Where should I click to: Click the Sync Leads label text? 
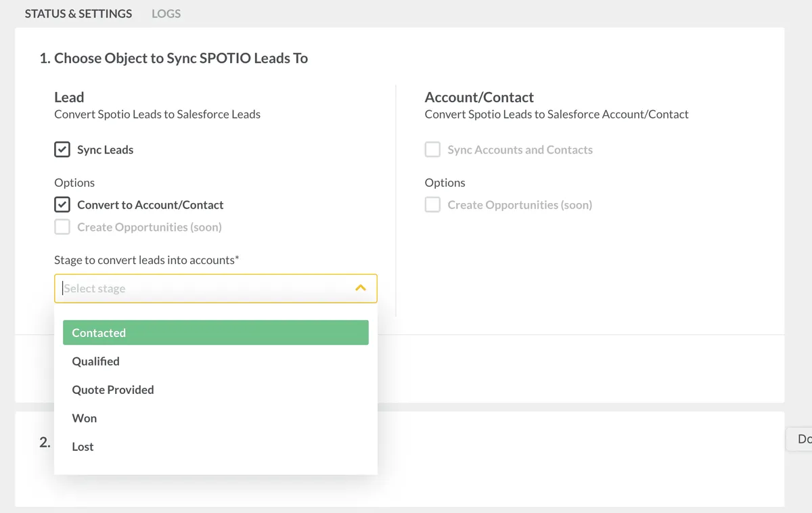(x=105, y=150)
